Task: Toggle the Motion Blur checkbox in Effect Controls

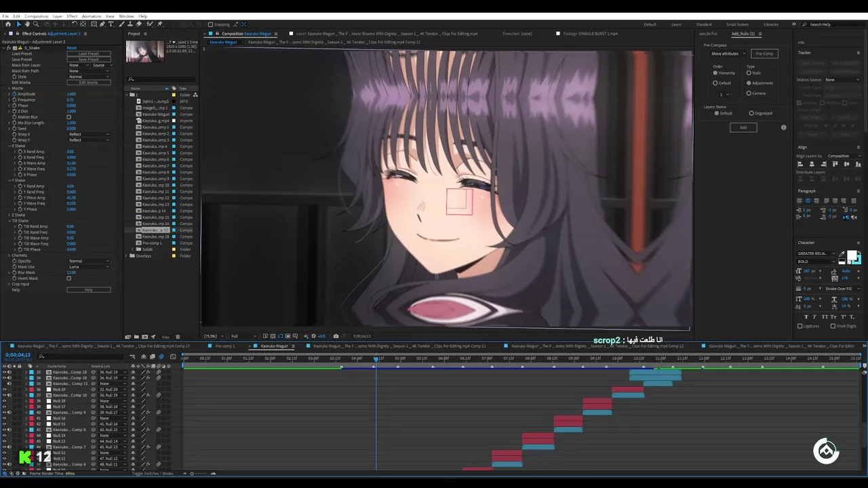Action: (x=68, y=117)
